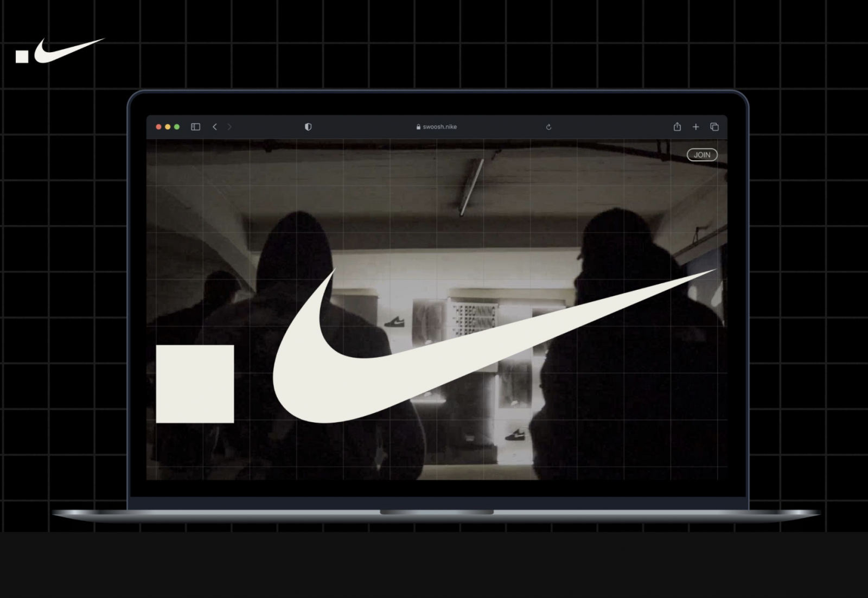868x598 pixels.
Task: Maximize the window with green button
Action: tap(177, 127)
